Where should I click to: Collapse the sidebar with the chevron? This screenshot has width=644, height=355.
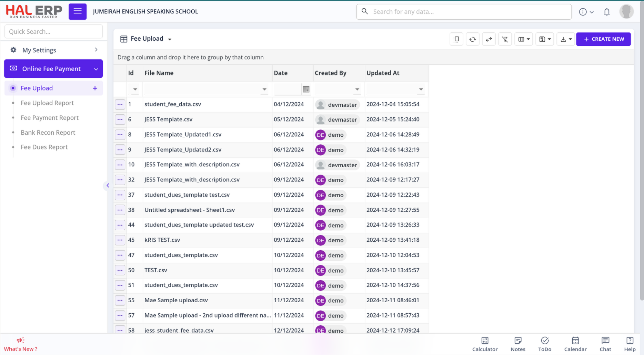coord(108,186)
